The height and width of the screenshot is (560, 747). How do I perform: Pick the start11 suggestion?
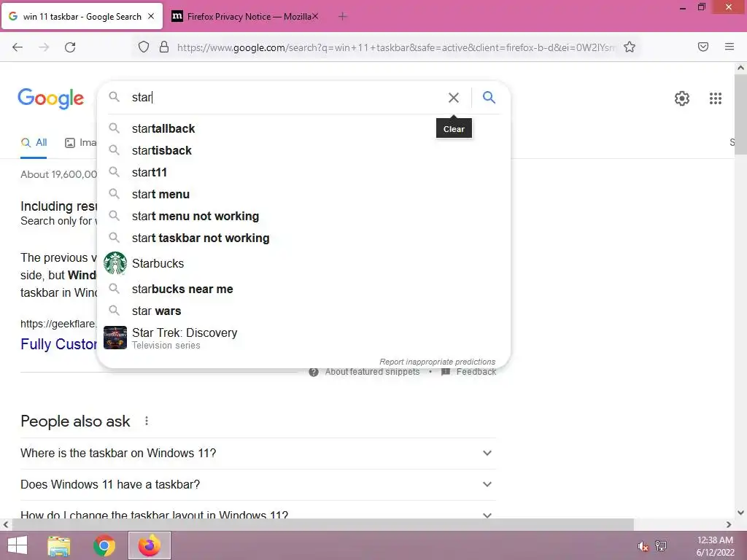tap(303, 172)
